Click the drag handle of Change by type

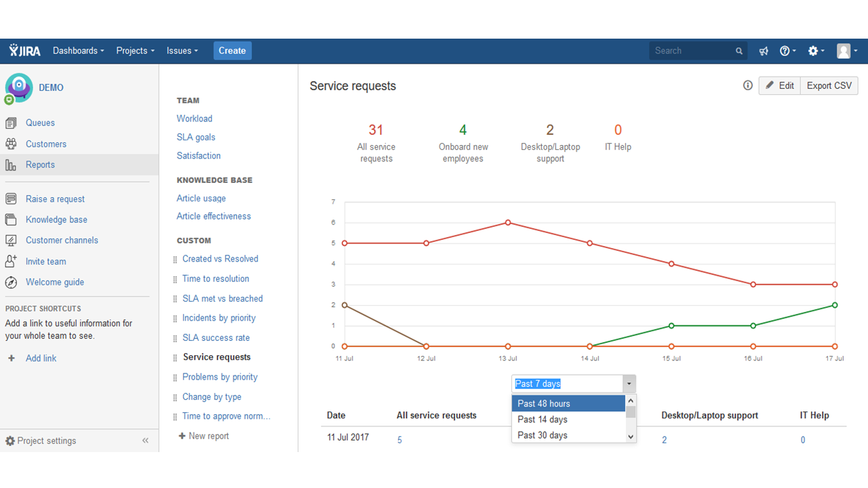click(176, 397)
